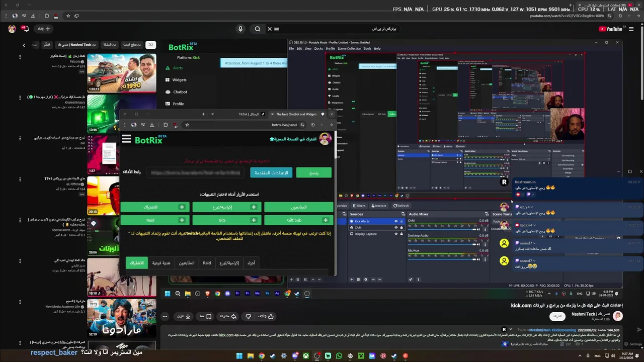Toggle the lock on the CAM source
Image resolution: width=644 pixels, height=362 pixels.
[x=401, y=227]
